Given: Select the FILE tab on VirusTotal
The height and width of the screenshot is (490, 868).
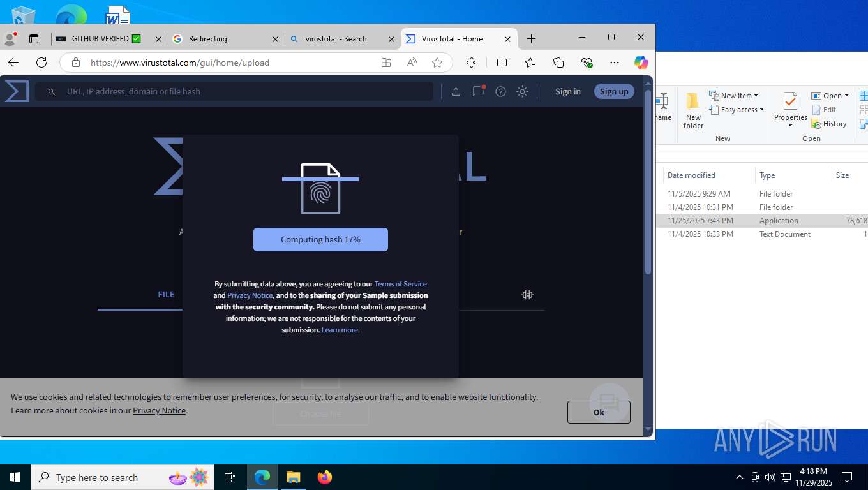Looking at the screenshot, I should 166,295.
